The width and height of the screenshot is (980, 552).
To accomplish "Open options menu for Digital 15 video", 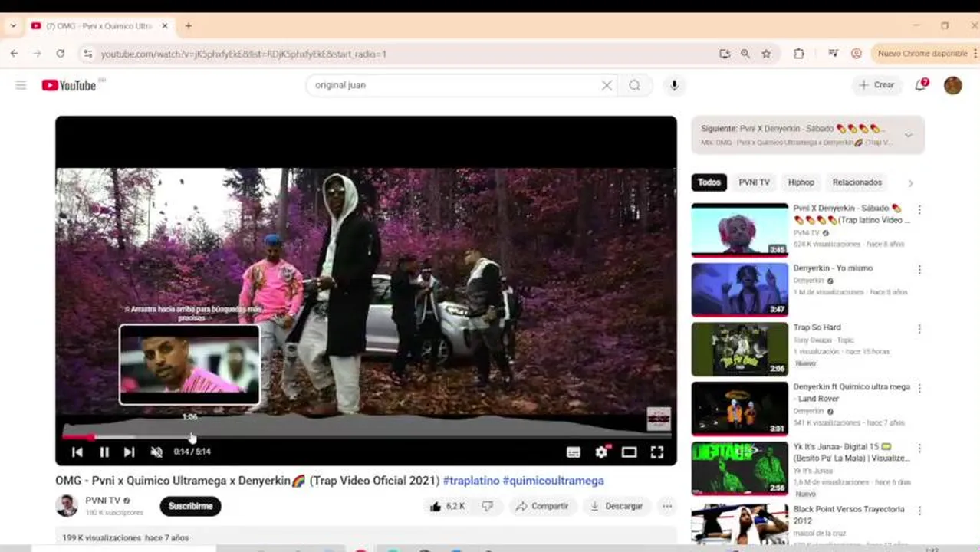I will 919,448.
